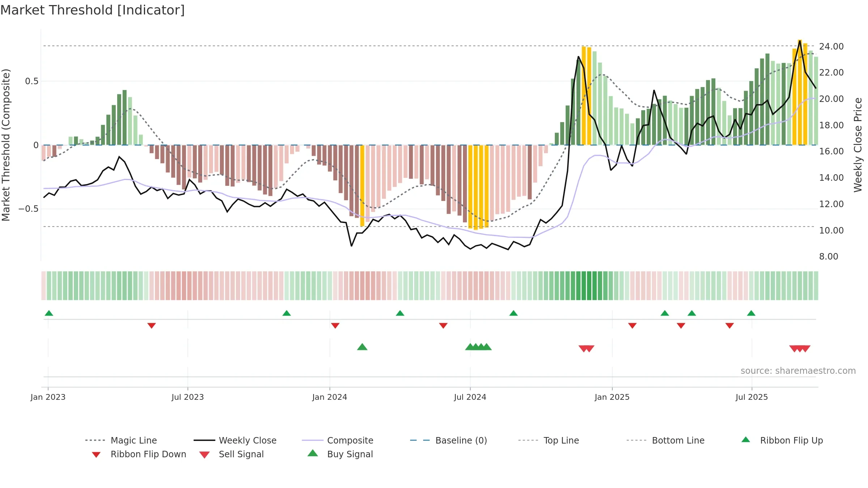Click the last buy signal in the Jul 2024 cluster
The height and width of the screenshot is (488, 868).
[x=487, y=347]
